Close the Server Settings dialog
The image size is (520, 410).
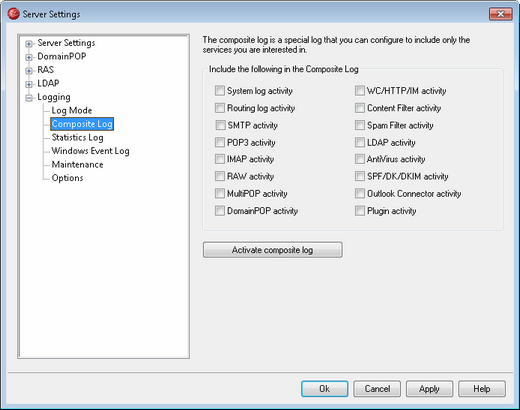point(500,14)
